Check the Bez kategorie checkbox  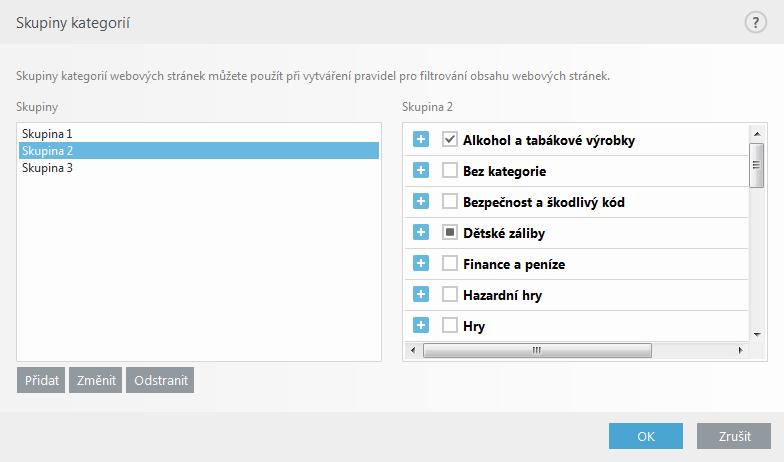[450, 170]
